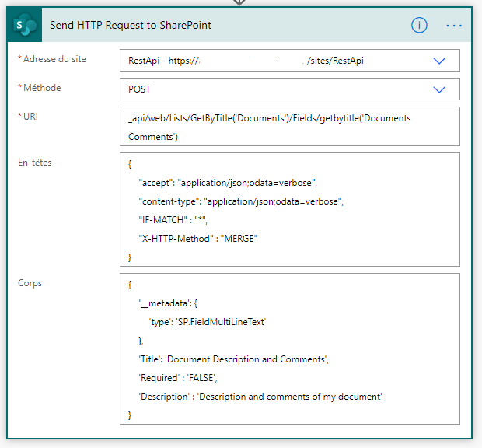
Task: Click the "content-type" header line
Action: pyautogui.click(x=241, y=201)
